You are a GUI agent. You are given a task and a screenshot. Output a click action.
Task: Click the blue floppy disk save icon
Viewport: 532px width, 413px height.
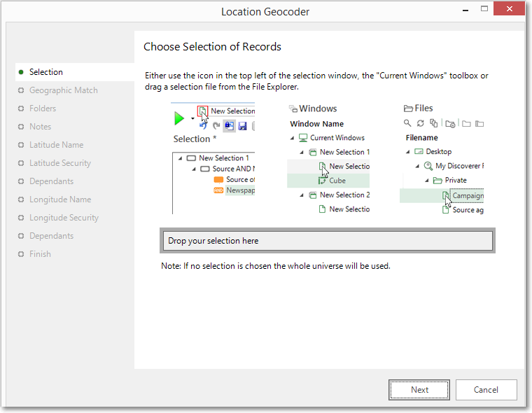point(242,126)
